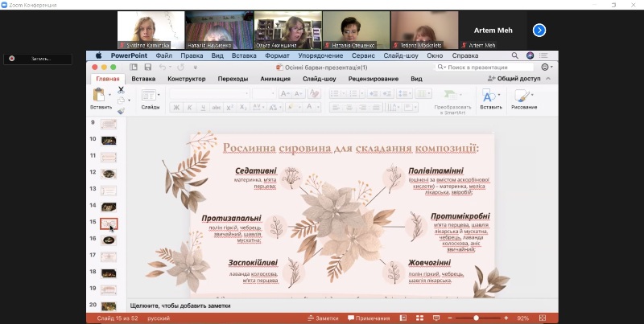Screen dimensions: 644x324
Task: Click the Cut scissors icon
Action: click(x=121, y=89)
